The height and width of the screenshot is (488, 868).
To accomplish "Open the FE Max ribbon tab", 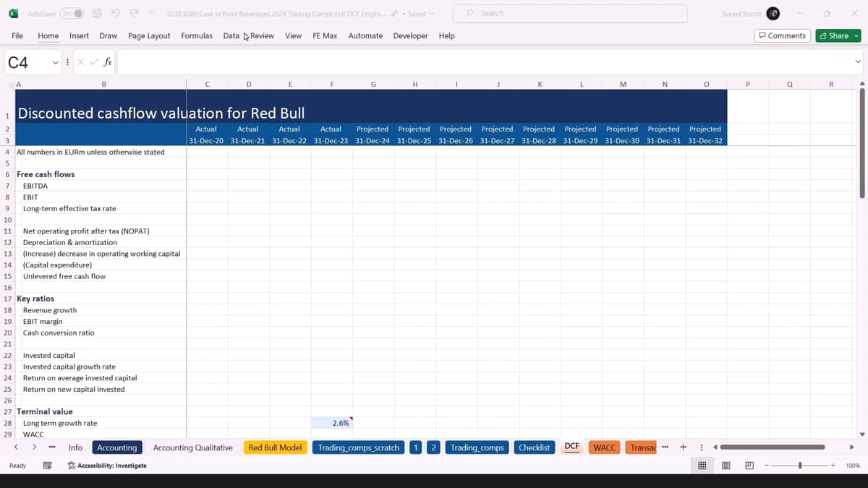I will pos(325,35).
